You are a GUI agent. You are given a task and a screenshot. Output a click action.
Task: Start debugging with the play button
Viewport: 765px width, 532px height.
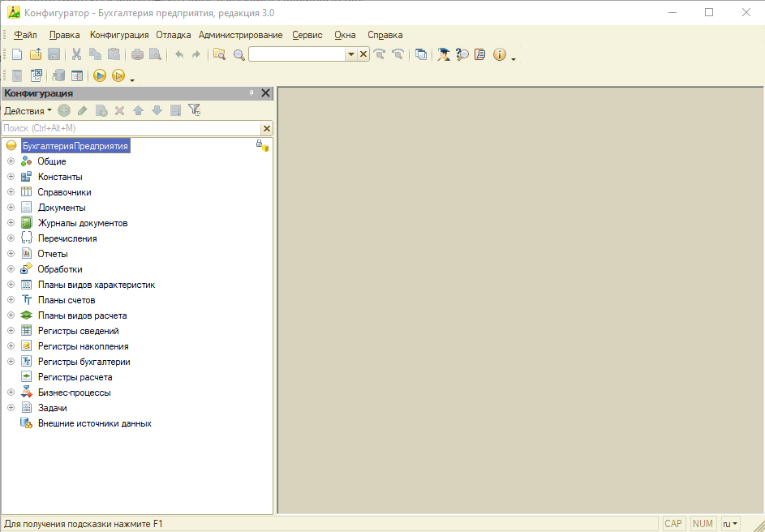(100, 75)
